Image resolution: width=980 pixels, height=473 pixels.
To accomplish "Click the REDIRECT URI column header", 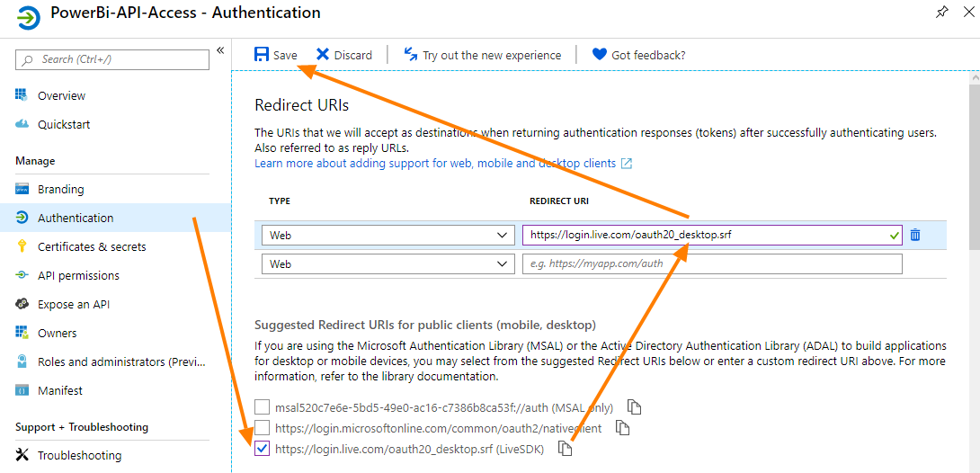I will click(558, 201).
